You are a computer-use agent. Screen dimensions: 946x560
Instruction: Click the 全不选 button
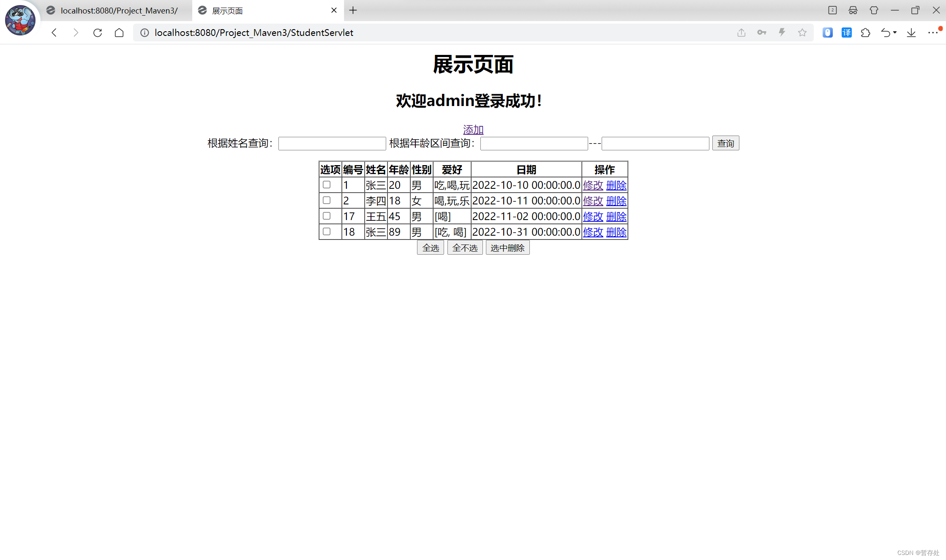pos(465,247)
